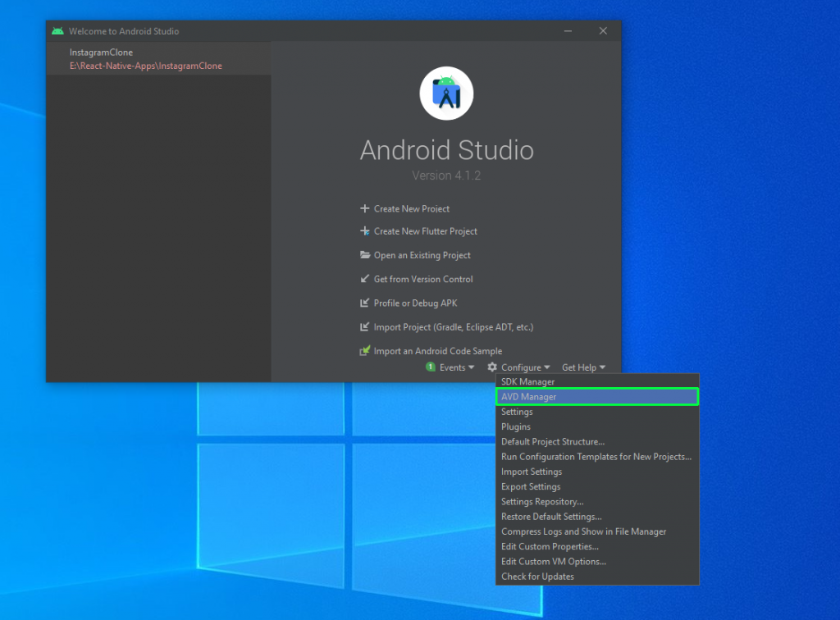Close the Welcome to Android Studio window
This screenshot has height=620, width=840.
coord(603,31)
